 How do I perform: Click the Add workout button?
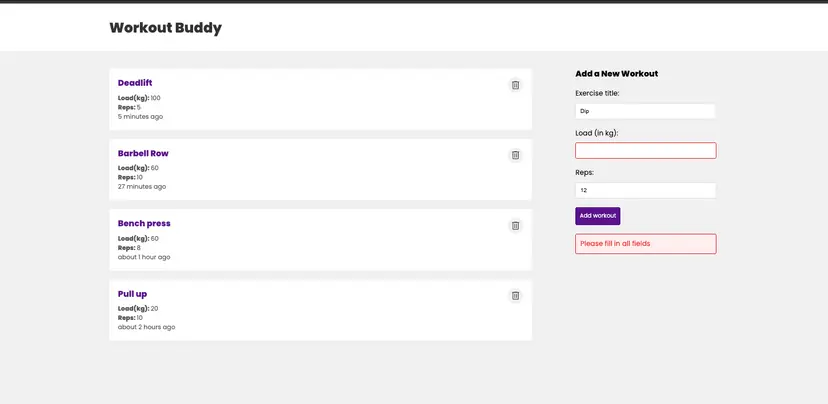tap(597, 216)
